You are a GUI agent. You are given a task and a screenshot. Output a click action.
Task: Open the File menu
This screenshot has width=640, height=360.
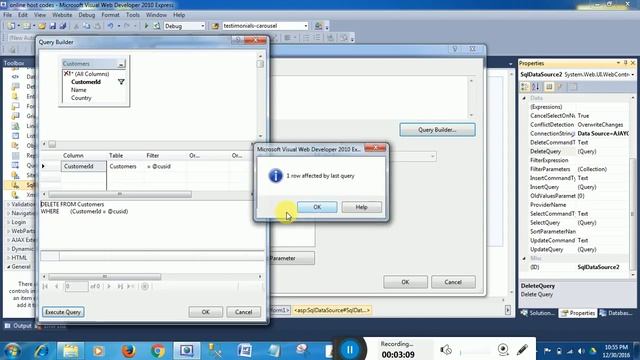coord(7,15)
